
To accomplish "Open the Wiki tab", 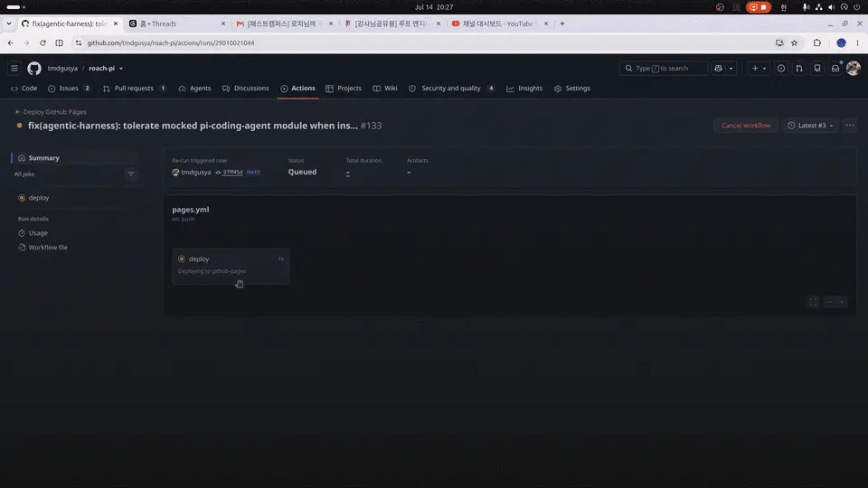I will (385, 88).
